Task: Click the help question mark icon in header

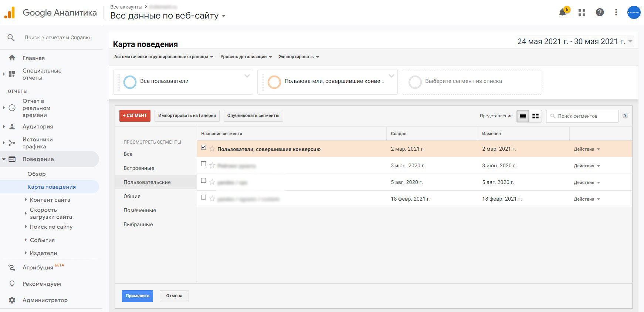Action: pyautogui.click(x=600, y=13)
